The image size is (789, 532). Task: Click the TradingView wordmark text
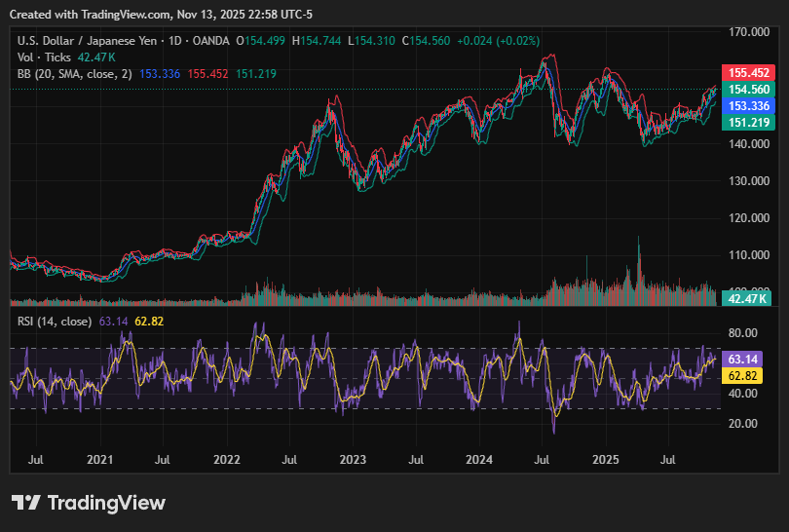(x=106, y=503)
